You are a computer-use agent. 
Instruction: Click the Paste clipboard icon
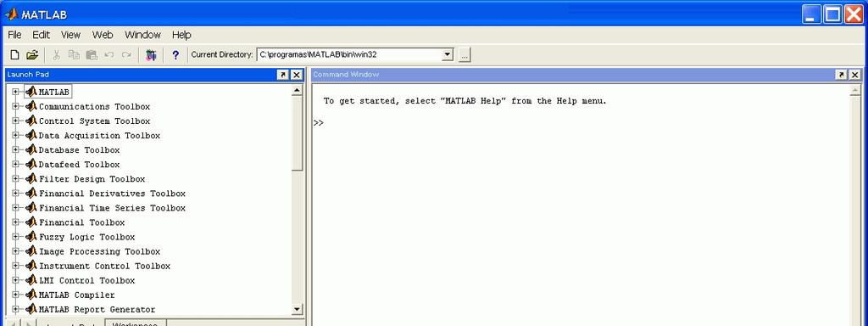point(92,55)
